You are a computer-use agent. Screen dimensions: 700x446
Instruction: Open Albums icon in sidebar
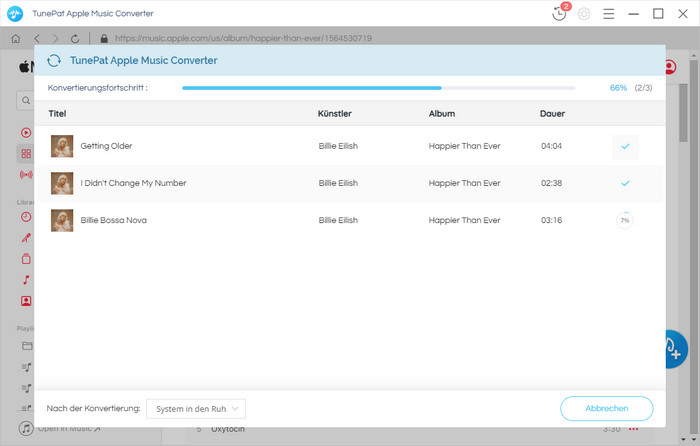(26, 258)
